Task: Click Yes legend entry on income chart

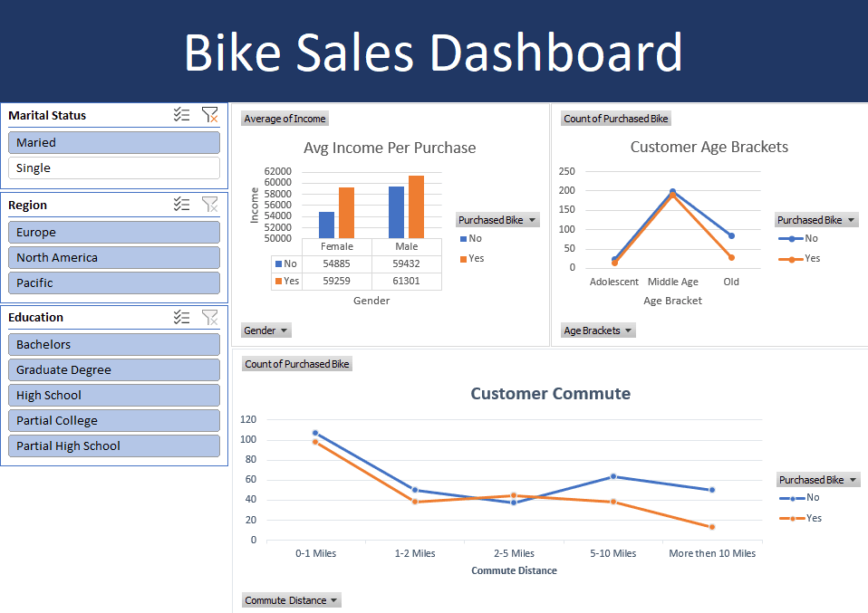Action: click(472, 258)
